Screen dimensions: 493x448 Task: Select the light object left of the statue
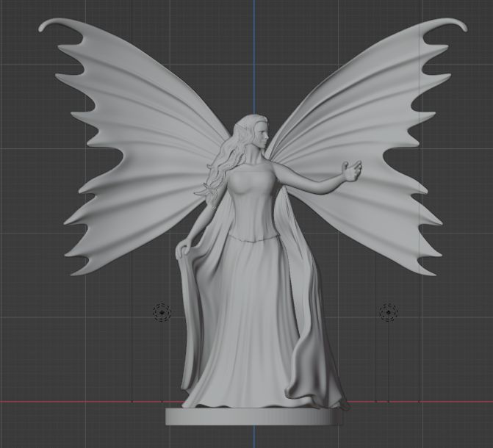162,312
